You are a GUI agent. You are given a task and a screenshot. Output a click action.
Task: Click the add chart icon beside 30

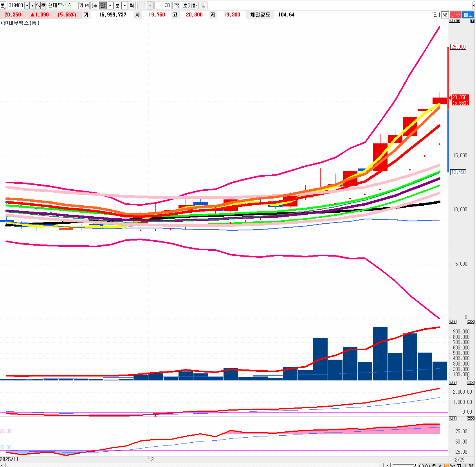176,5
